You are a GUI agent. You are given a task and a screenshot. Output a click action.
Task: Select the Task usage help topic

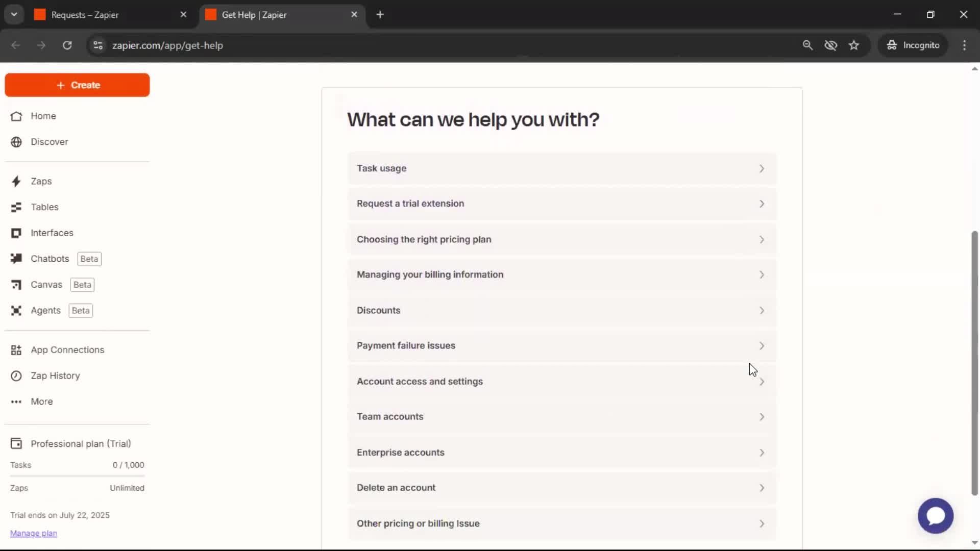point(562,169)
